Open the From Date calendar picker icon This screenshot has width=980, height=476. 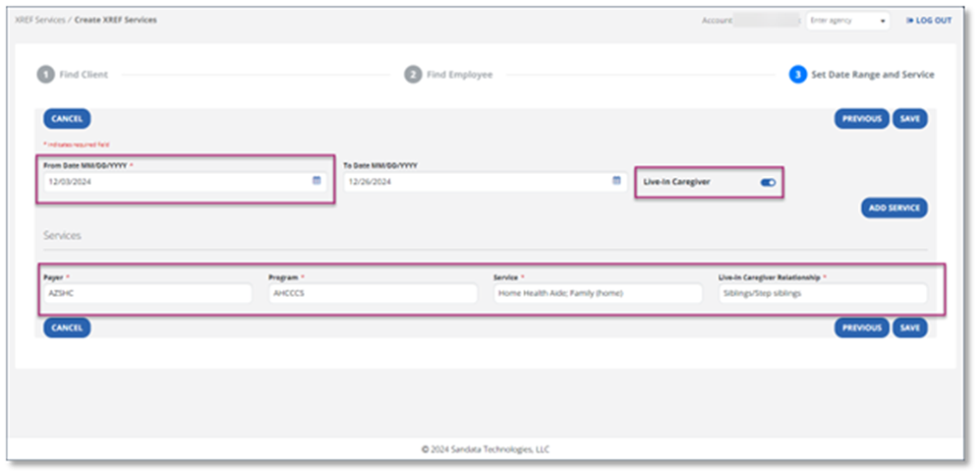(317, 181)
